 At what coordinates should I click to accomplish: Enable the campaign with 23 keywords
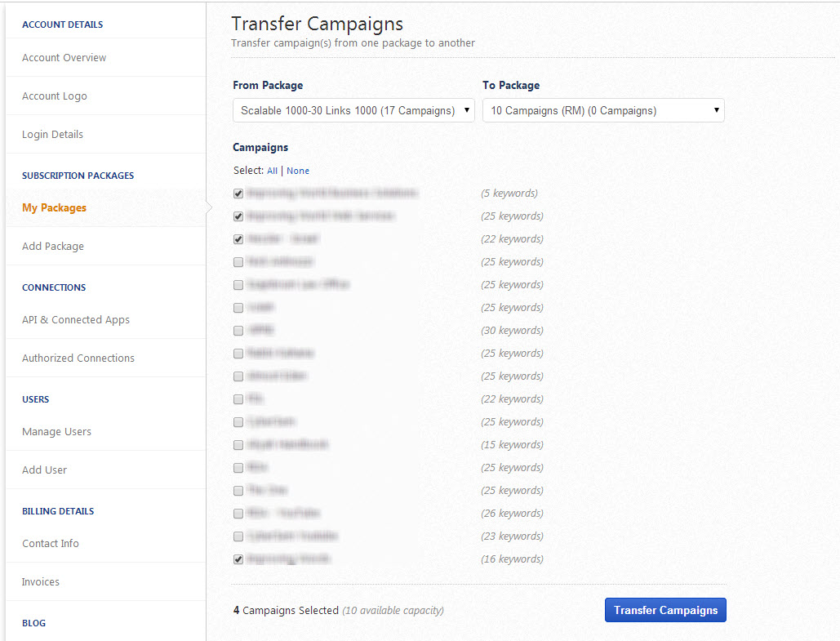click(238, 536)
